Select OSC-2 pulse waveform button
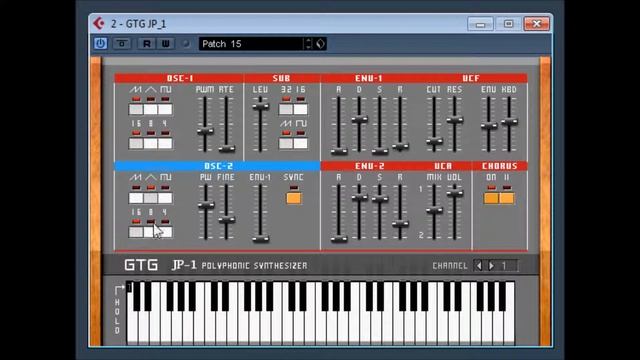 pyautogui.click(x=165, y=198)
